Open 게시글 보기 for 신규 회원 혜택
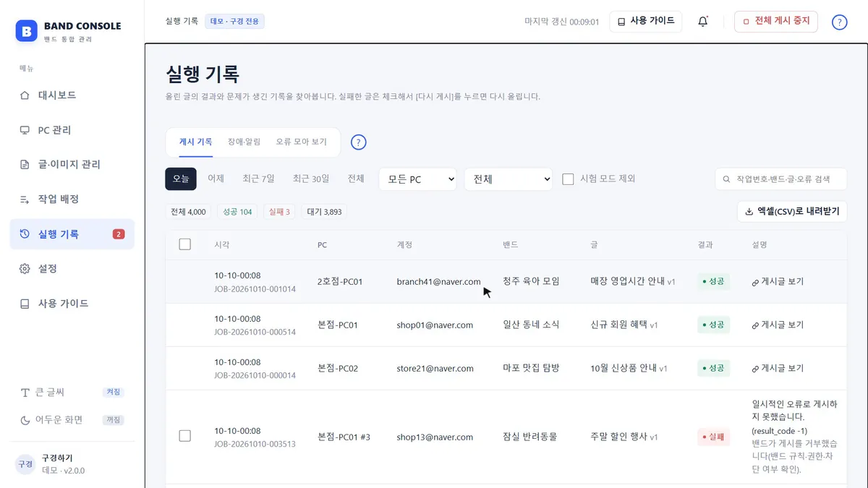Screen dimensions: 868x488 tap(778, 325)
